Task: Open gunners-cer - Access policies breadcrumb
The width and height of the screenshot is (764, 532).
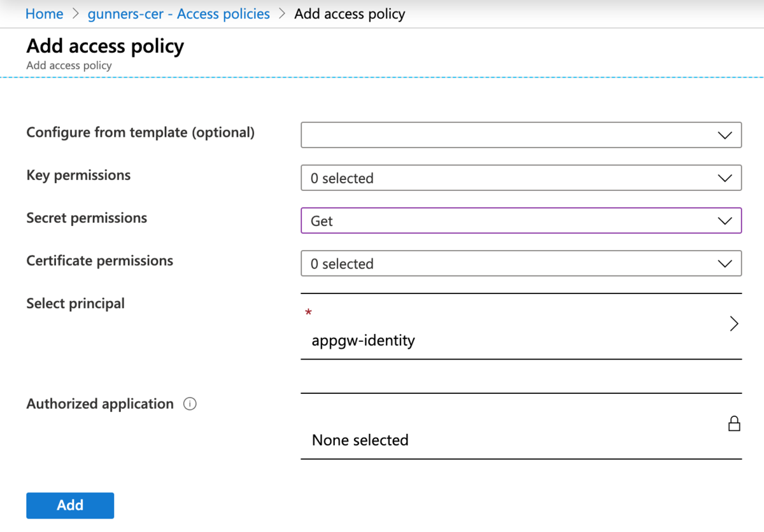Action: click(x=178, y=13)
